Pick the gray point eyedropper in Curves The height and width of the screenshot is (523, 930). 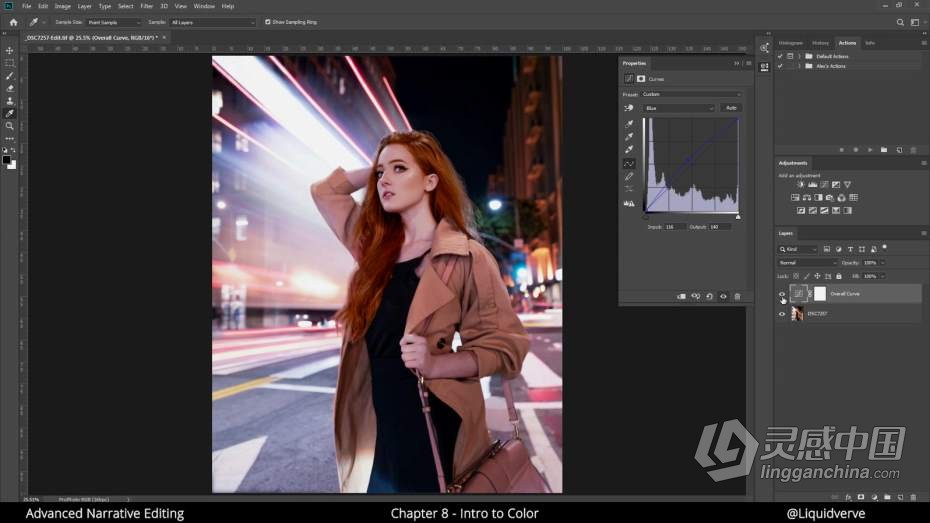click(629, 136)
